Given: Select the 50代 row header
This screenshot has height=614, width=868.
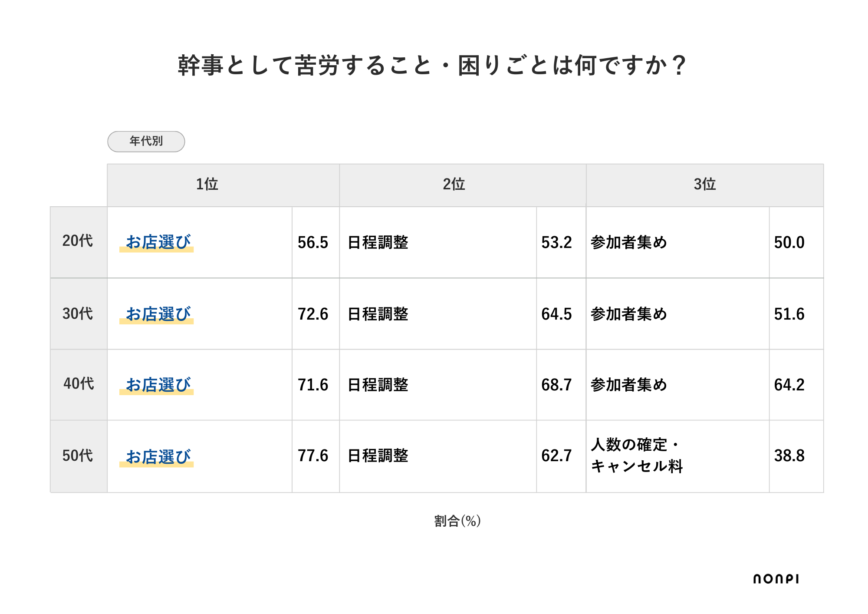Looking at the screenshot, I should pyautogui.click(x=78, y=456).
